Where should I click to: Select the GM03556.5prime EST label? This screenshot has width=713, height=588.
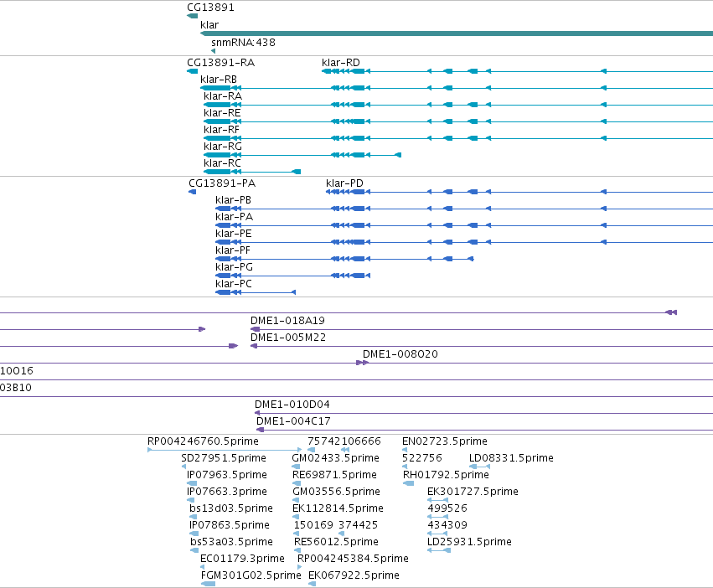click(337, 493)
